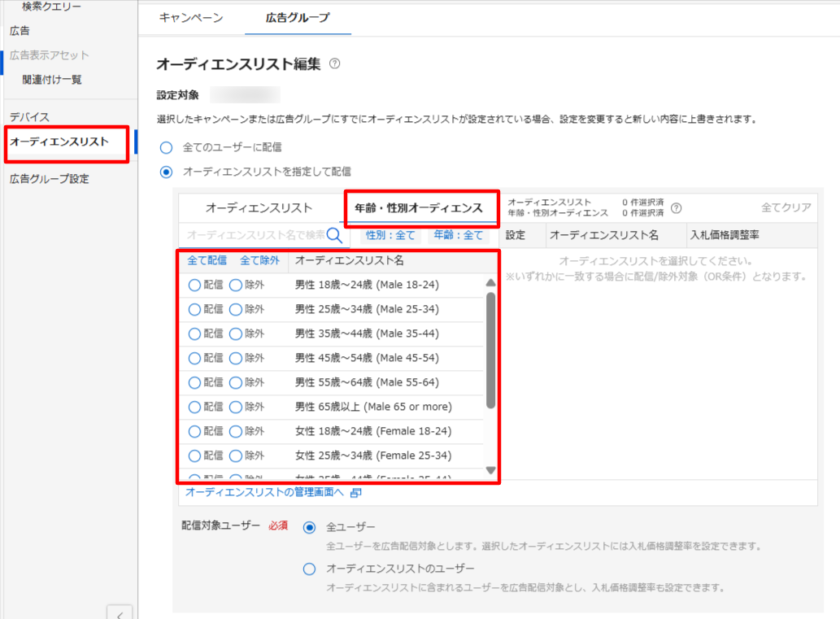Screen dimensions: 840x619
Task: Click external link icon beside 管理画面へ
Action: (x=356, y=492)
